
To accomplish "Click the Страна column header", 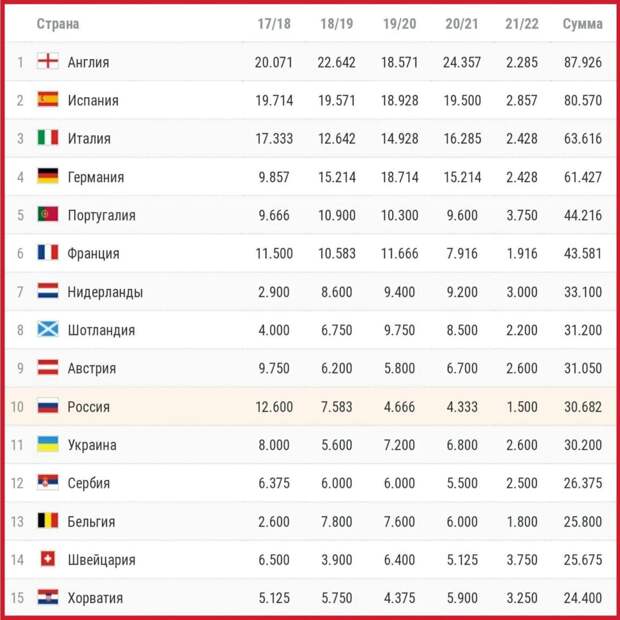I will point(58,24).
